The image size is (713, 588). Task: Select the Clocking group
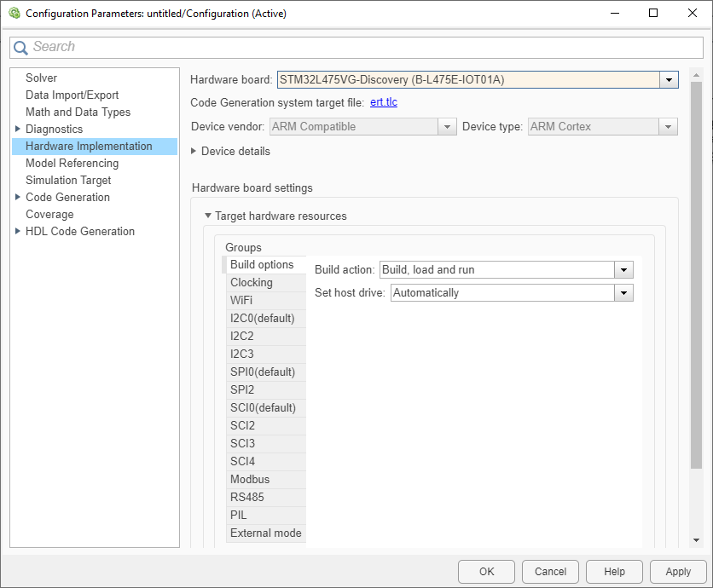[252, 282]
